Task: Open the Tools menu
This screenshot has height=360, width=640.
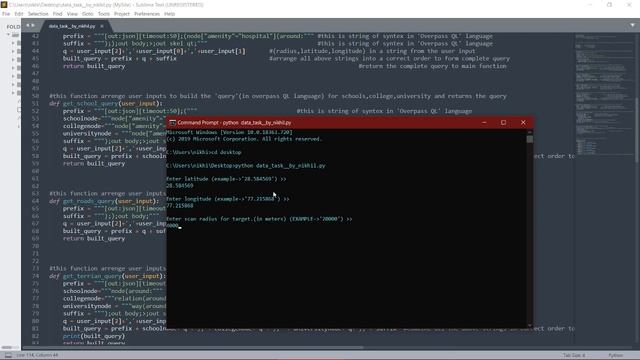Action: [104, 14]
